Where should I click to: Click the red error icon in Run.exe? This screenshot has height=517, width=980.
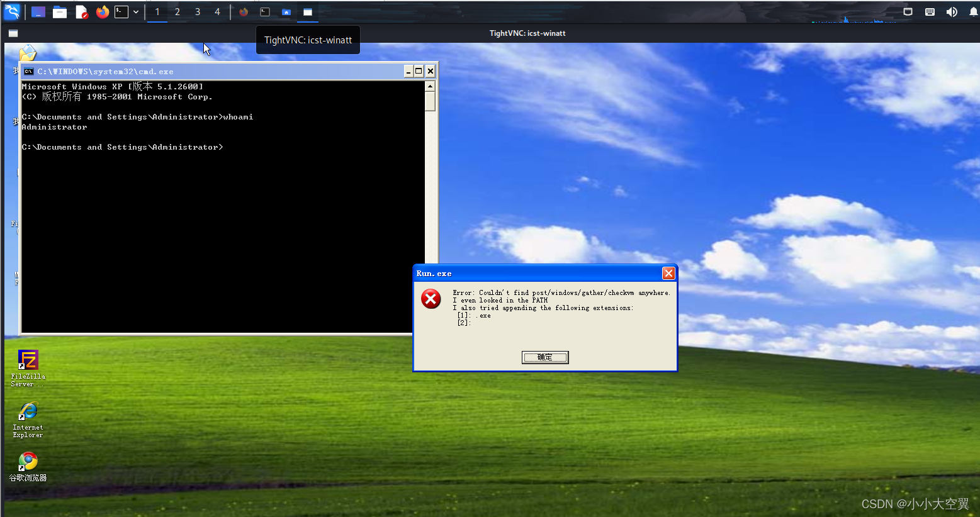[x=431, y=299]
